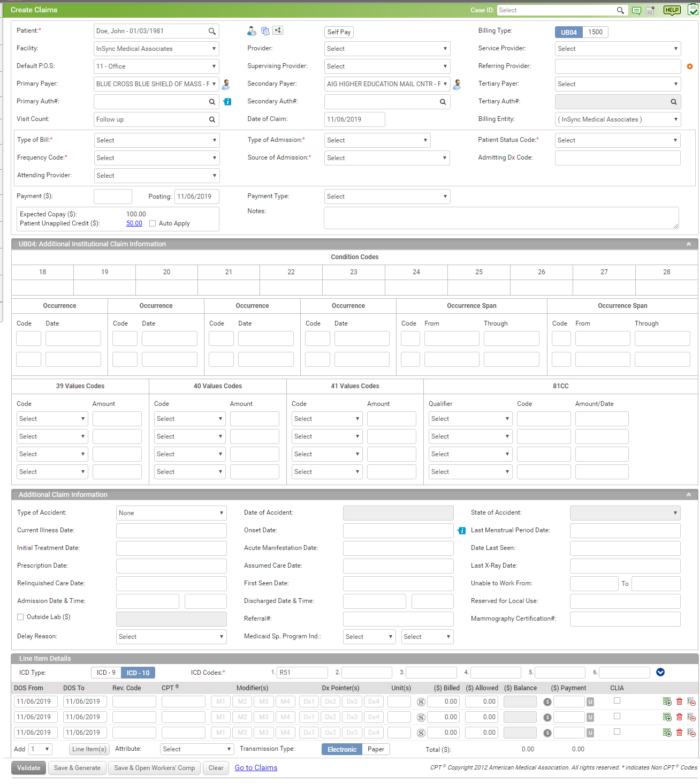This screenshot has width=700, height=784.
Task: Click payer person icon next to Primary Payer
Action: pos(226,84)
